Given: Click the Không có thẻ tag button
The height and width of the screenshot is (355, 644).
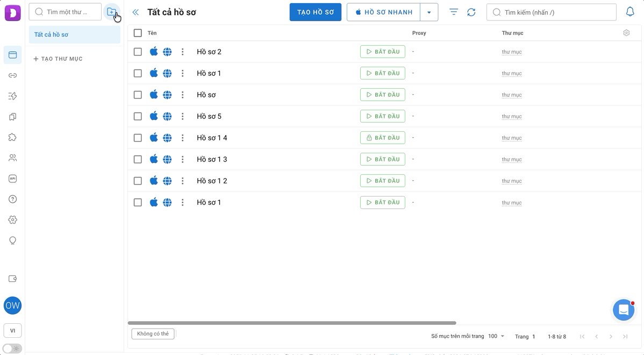Looking at the screenshot, I should pos(153,333).
